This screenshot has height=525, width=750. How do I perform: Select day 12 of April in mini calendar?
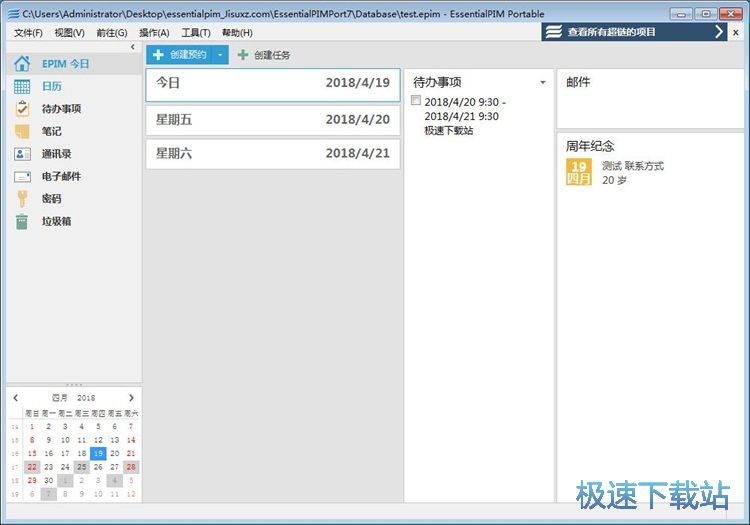pos(98,440)
